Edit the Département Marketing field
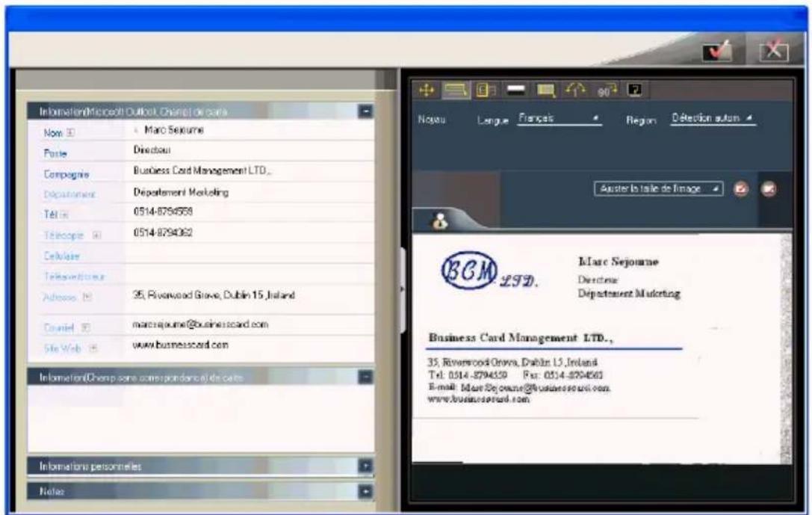This screenshot has width=812, height=515. coord(250,192)
